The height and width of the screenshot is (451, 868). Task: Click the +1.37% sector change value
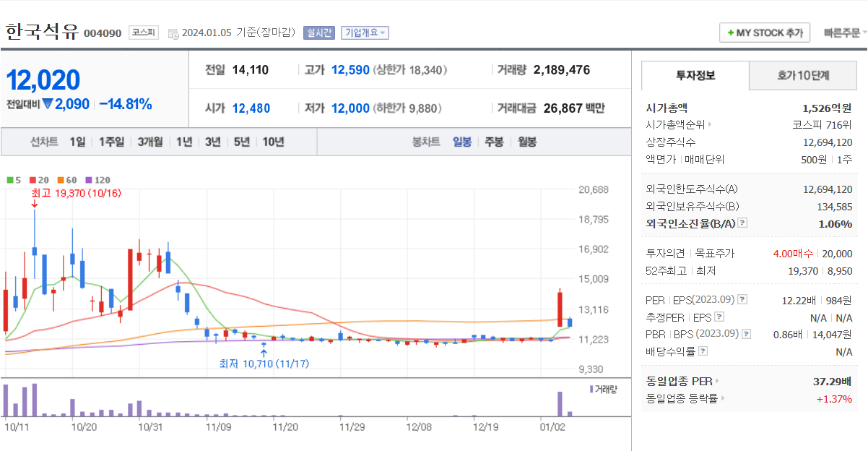834,398
